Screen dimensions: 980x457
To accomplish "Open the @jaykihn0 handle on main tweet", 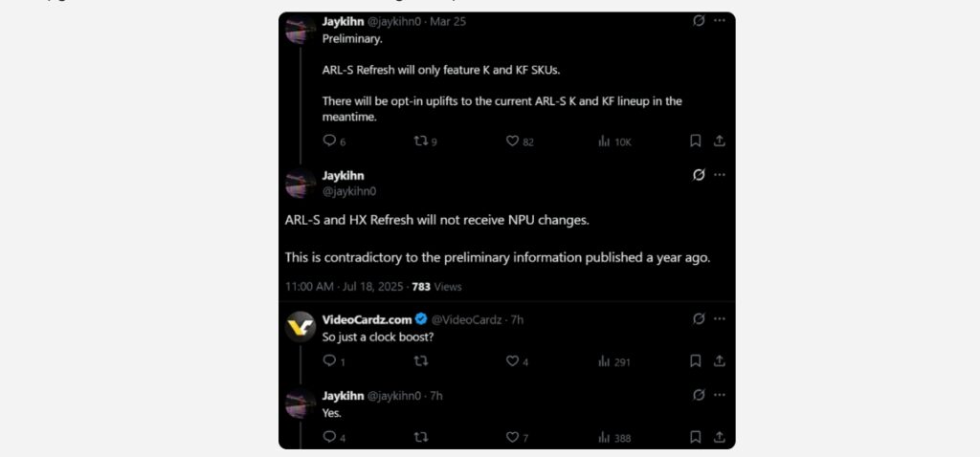I will pos(348,191).
